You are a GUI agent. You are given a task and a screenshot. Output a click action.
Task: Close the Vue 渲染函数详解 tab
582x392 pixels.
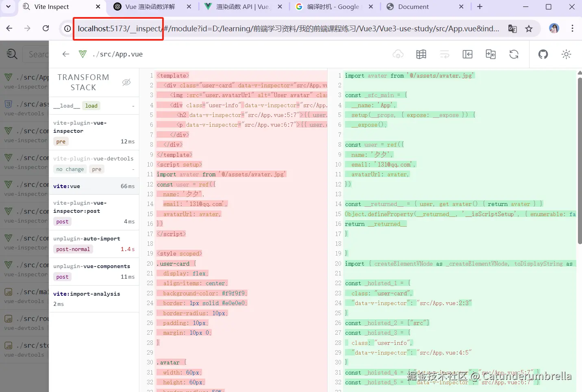pos(189,6)
